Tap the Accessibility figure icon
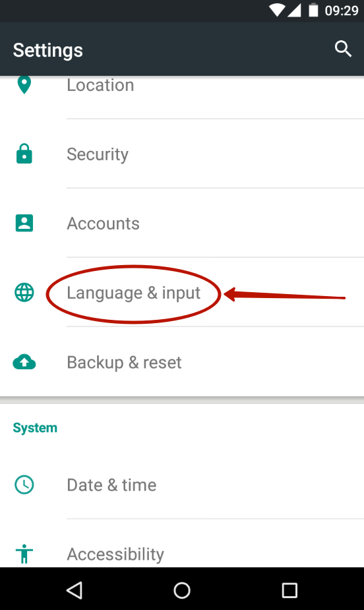 [24, 554]
